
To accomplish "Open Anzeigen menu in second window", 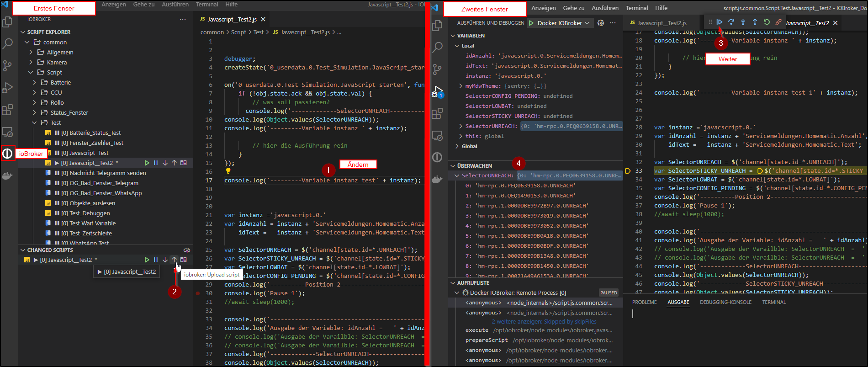I will point(544,8).
